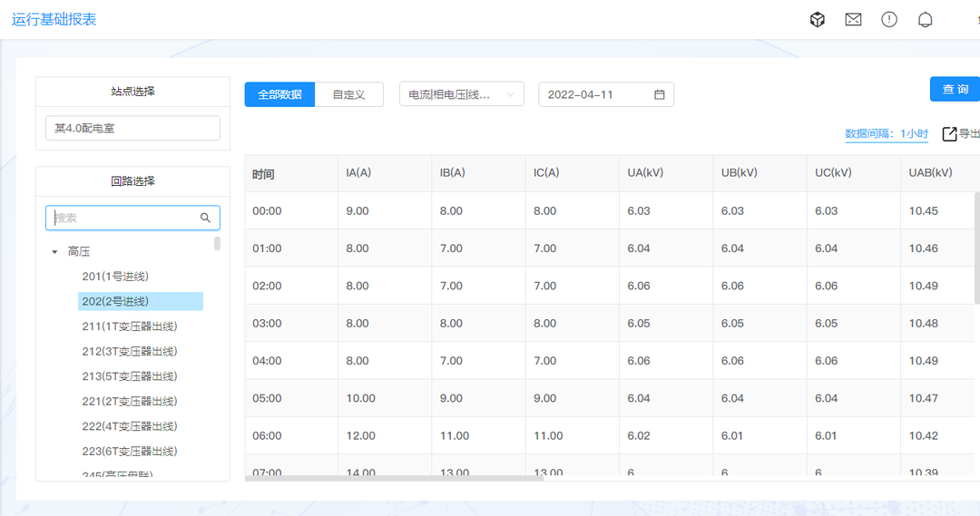
Task: Switch to 自定义 tab
Action: [349, 94]
